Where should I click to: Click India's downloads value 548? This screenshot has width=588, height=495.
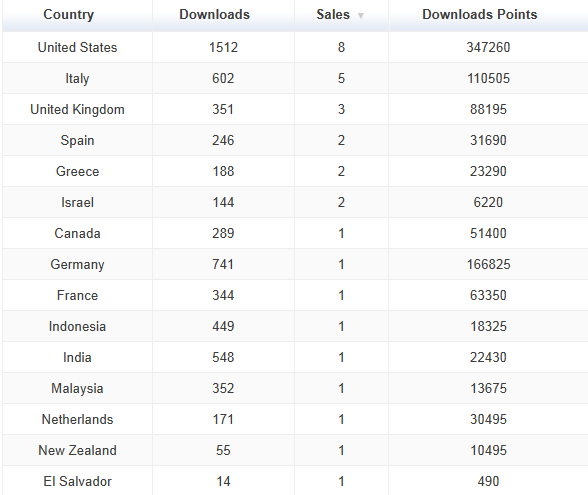coord(223,357)
